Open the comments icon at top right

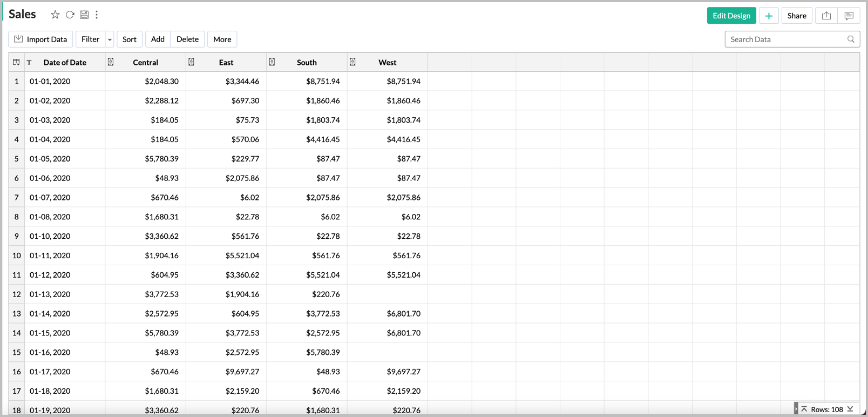849,16
